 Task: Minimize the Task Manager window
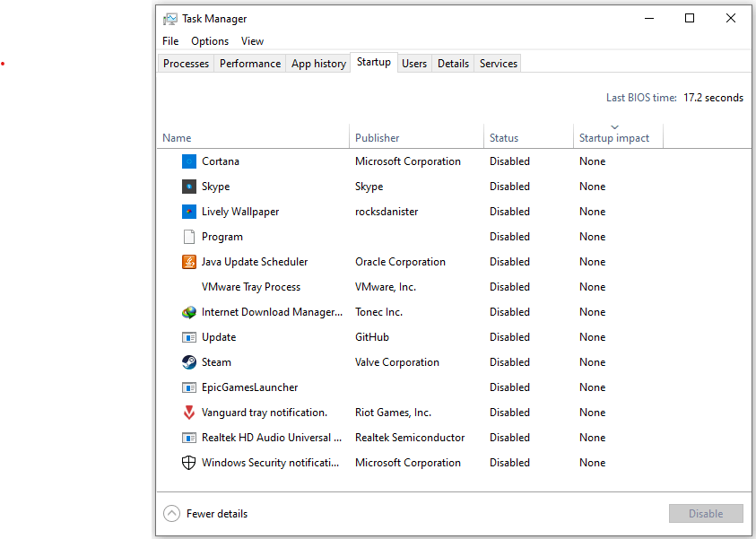point(649,18)
